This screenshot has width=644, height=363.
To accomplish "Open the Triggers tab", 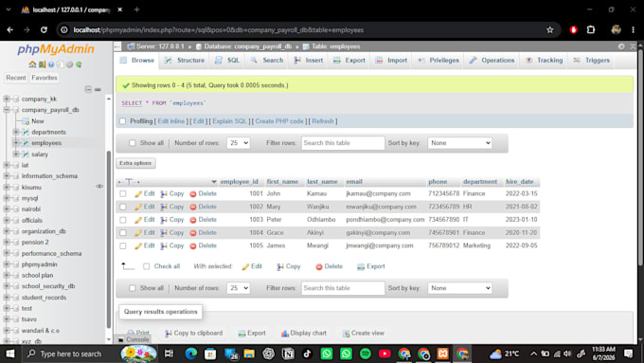I will click(591, 61).
